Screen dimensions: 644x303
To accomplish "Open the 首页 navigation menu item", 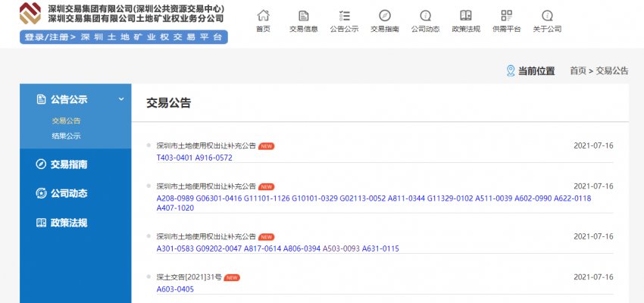I will [263, 29].
